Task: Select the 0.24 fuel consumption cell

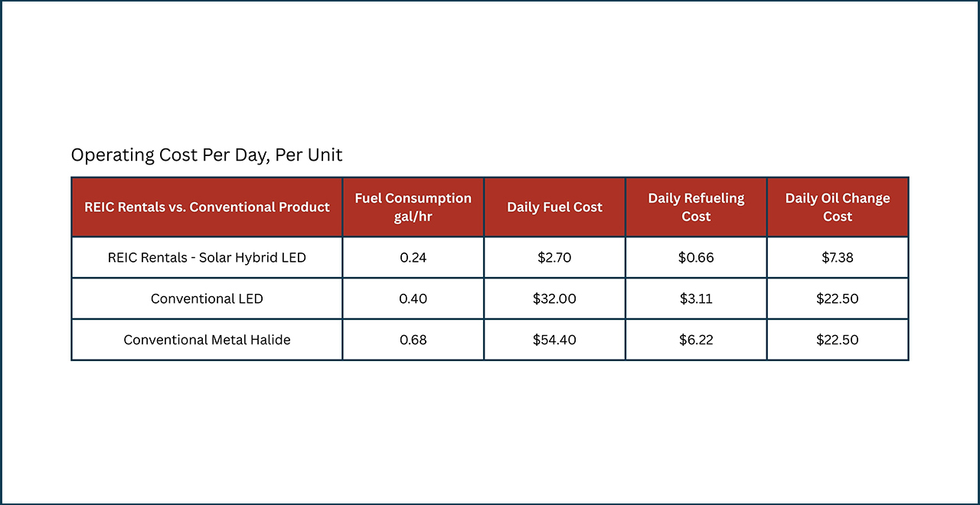Action: (x=413, y=258)
